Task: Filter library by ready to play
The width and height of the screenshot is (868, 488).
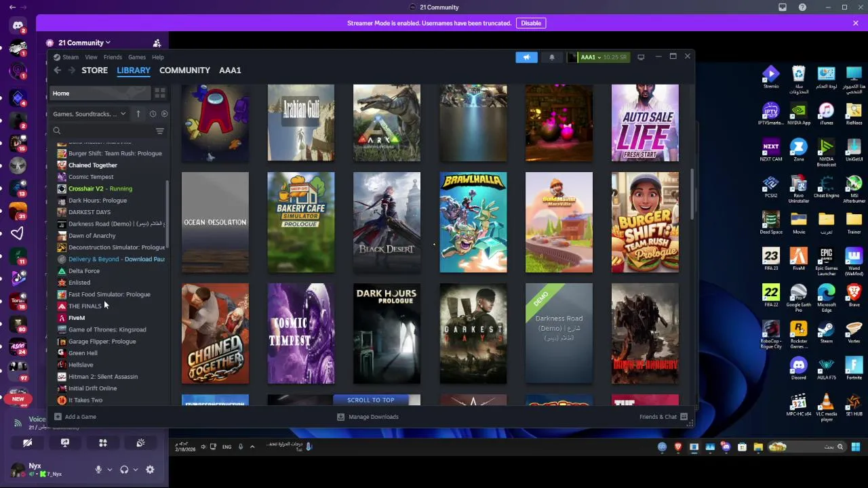Action: pos(164,114)
